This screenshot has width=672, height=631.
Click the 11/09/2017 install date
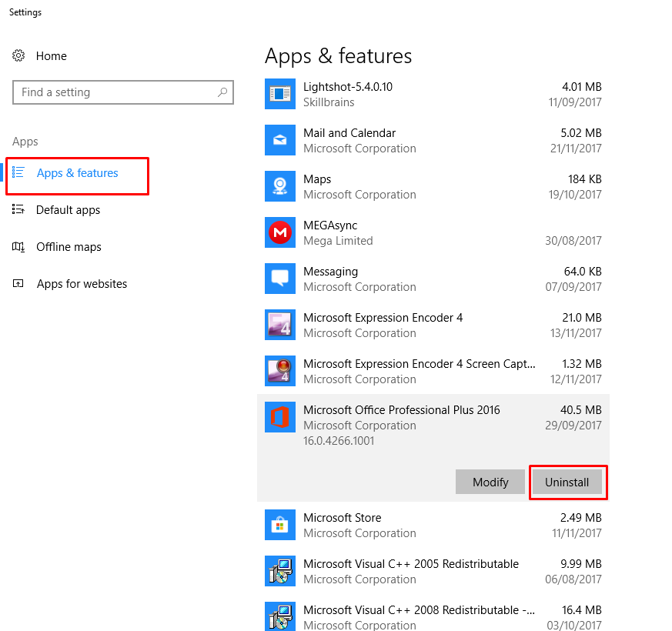(x=575, y=102)
